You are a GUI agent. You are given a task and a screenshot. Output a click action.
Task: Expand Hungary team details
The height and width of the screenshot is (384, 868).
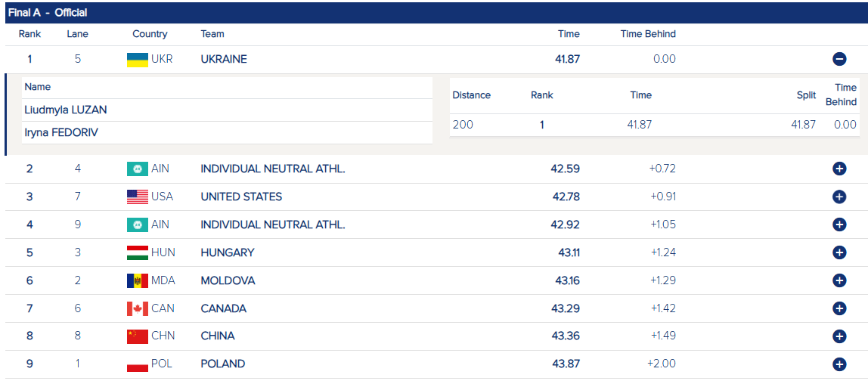839,252
